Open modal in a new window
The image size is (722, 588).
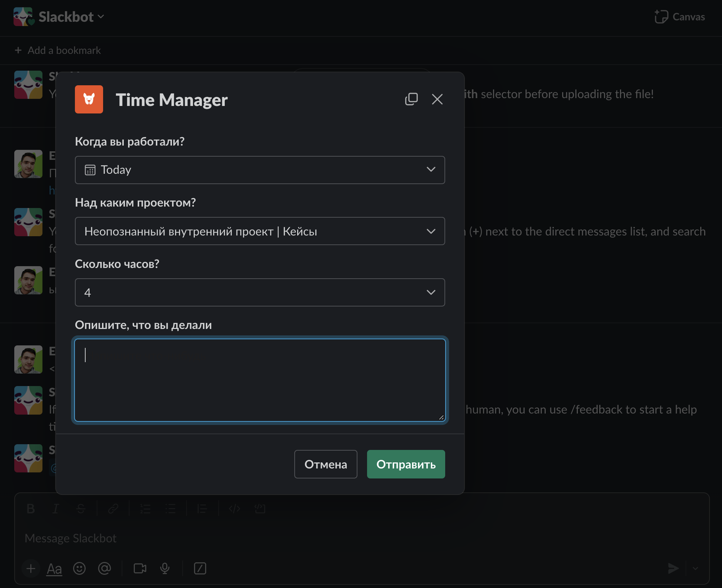coord(411,99)
